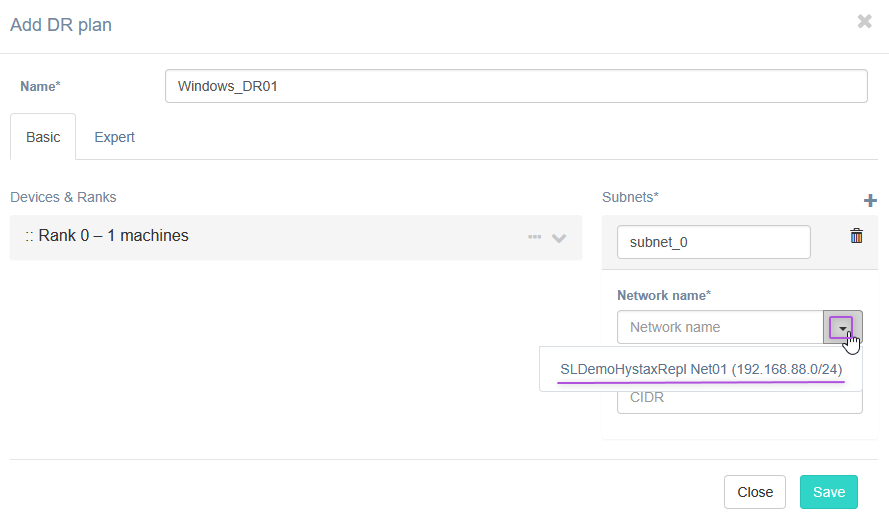Click the Name field containing Windows_DR01

pyautogui.click(x=515, y=86)
